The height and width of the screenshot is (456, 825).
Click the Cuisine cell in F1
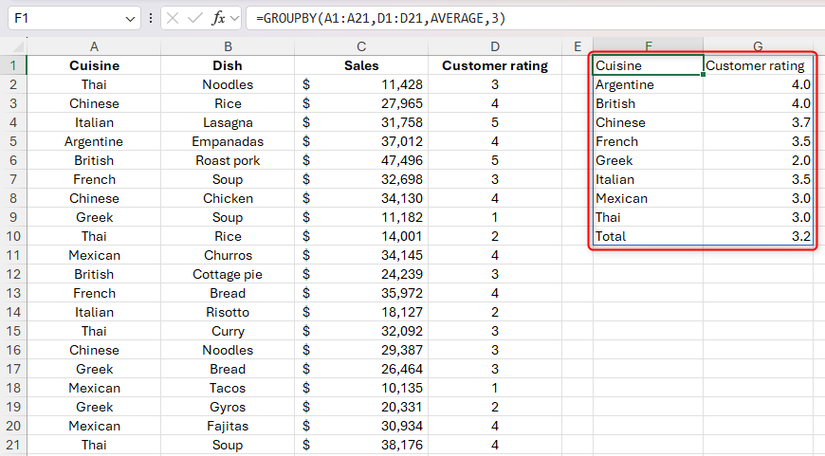[647, 66]
